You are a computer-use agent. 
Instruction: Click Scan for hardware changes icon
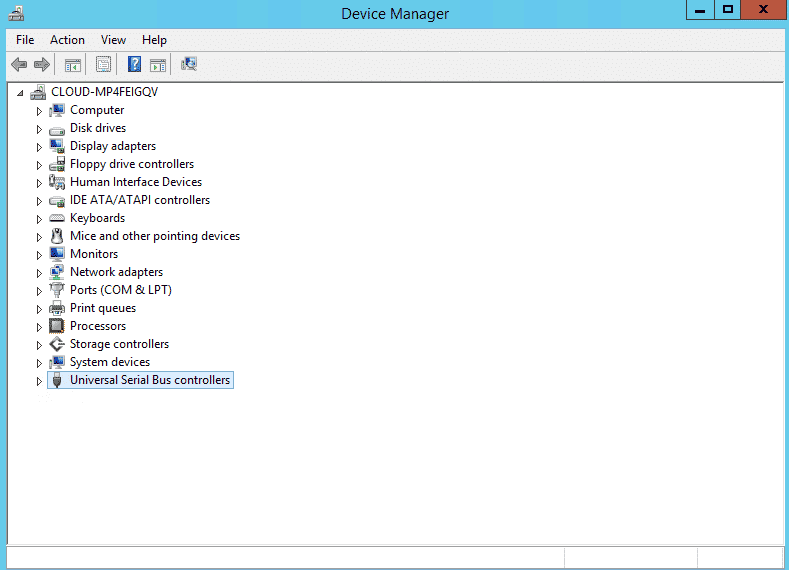(x=189, y=64)
